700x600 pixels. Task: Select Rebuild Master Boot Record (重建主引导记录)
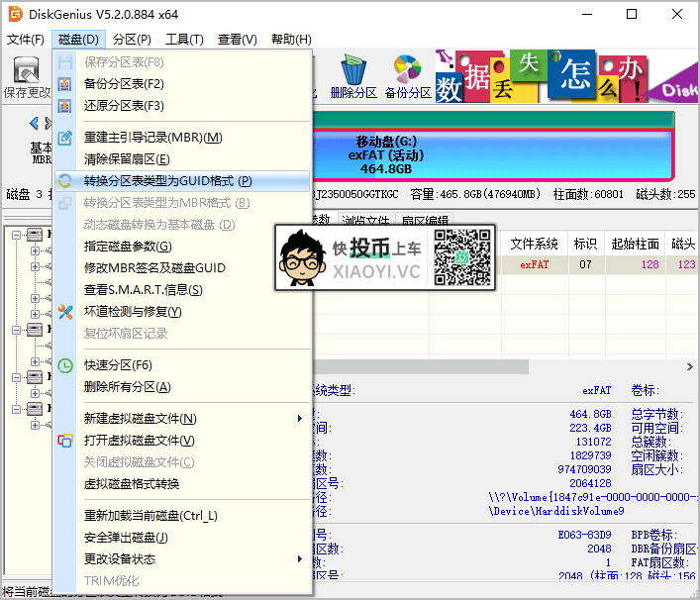[152, 138]
